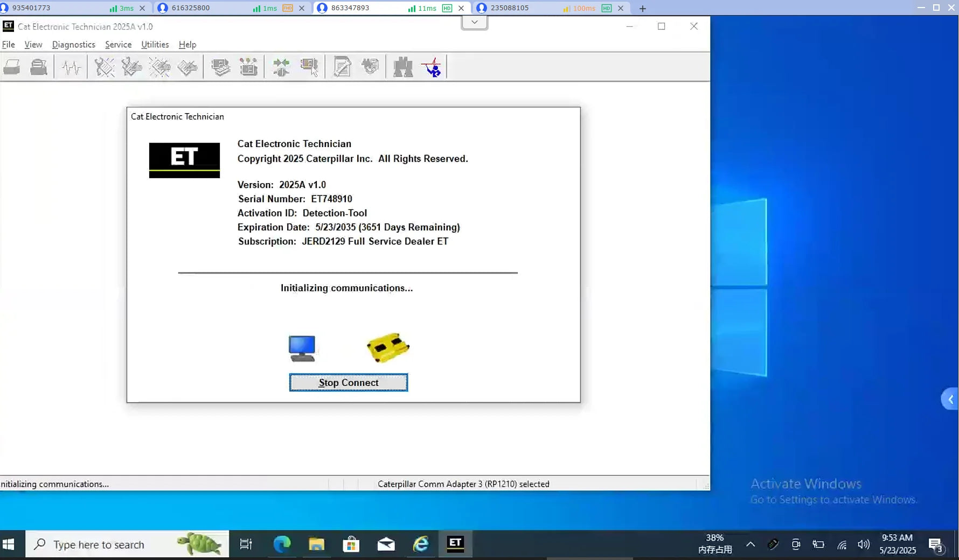Screen dimensions: 959x560
Task: Open Microsoft Edge from the taskbar
Action: pyautogui.click(x=282, y=544)
